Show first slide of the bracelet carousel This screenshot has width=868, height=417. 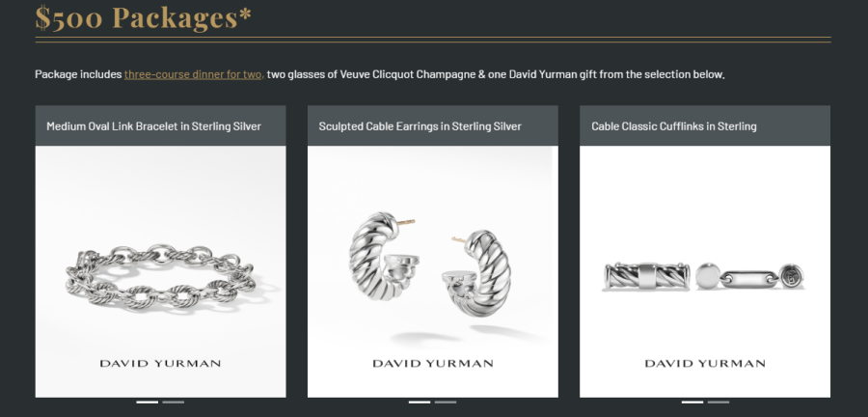(x=148, y=403)
